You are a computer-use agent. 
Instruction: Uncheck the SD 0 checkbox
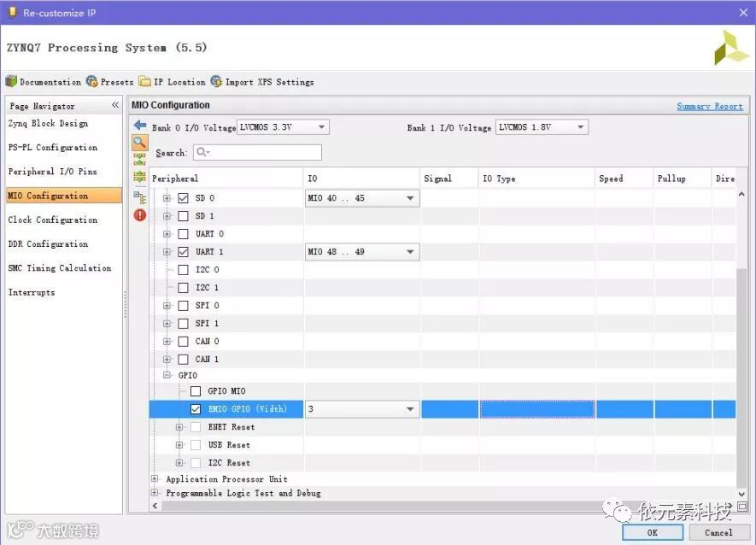[183, 197]
